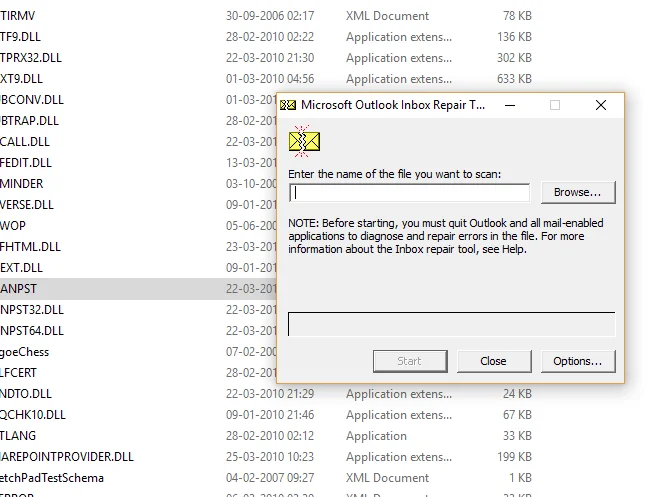Select the NPST32.DLL file row
This screenshot has height=497, width=663.
pos(138,310)
